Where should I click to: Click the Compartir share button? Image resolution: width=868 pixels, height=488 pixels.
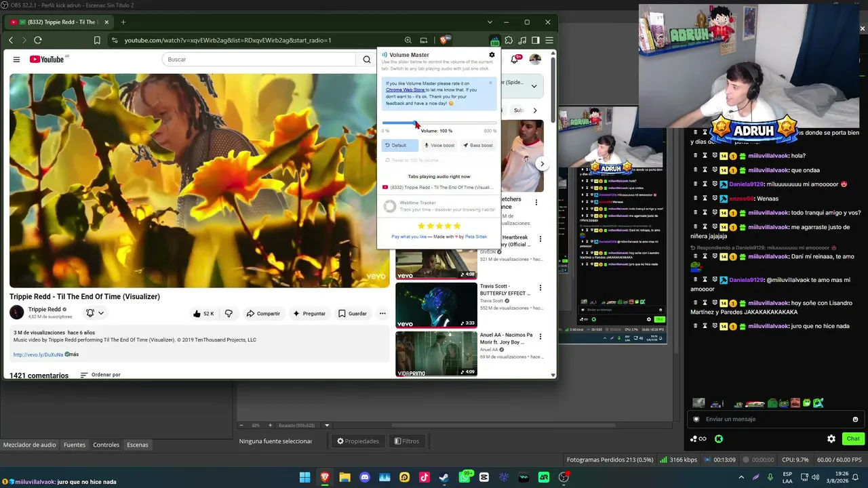click(x=263, y=314)
